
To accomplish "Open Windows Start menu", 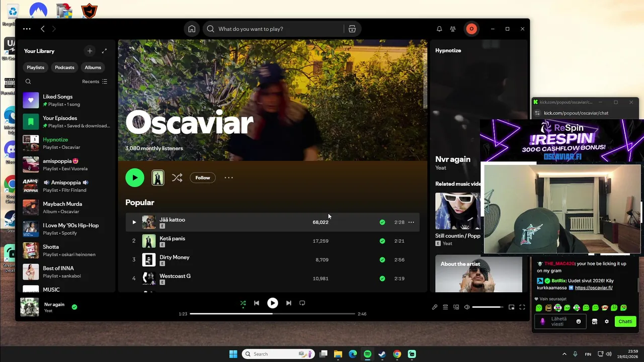I will pos(233,354).
